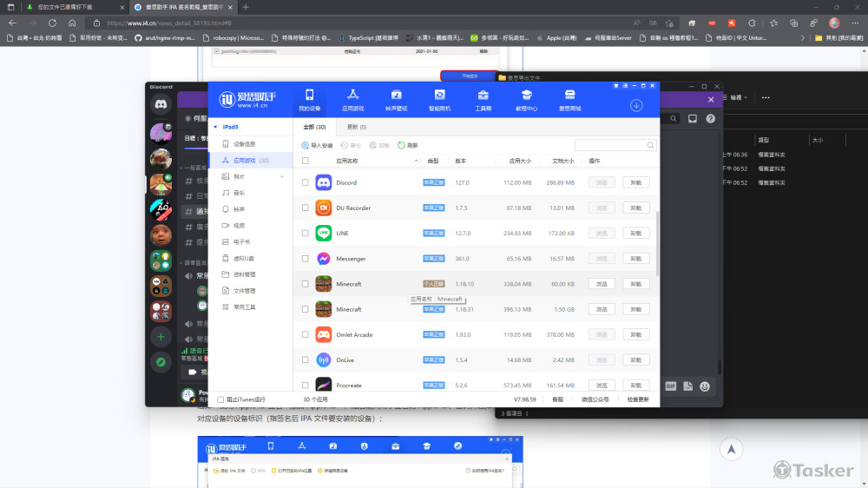
Task: Click 检查更新 check update link
Action: pyautogui.click(x=637, y=399)
